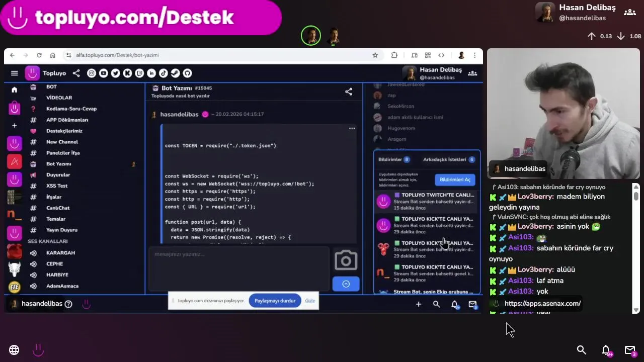Screen dimensions: 644x362
Task: Open the hamburger menu beside Topluyo logo
Action: click(x=15, y=73)
